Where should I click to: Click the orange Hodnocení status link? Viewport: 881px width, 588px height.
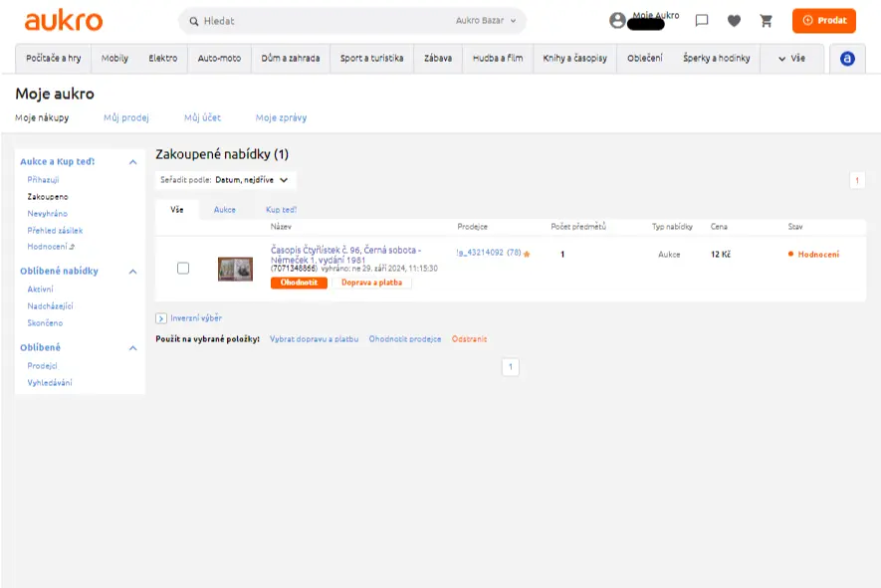pyautogui.click(x=818, y=255)
